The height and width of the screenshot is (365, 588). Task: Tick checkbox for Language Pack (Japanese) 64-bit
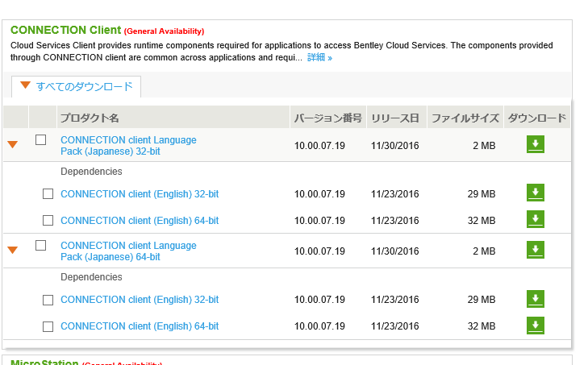[40, 246]
